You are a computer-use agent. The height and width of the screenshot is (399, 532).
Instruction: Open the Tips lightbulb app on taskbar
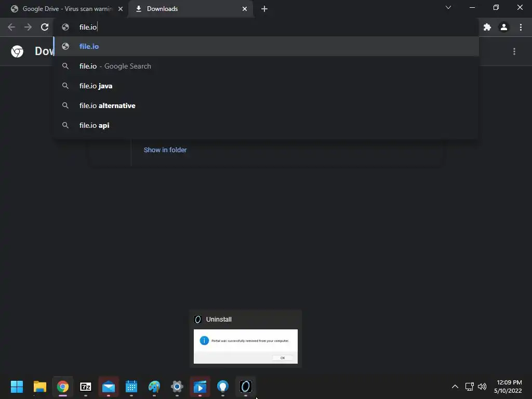point(223,387)
